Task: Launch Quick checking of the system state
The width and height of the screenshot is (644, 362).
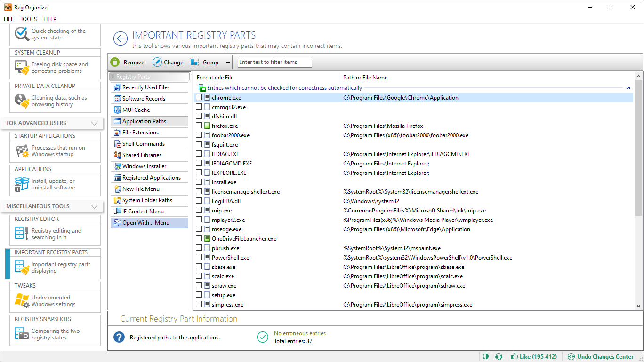Action: 55,34
